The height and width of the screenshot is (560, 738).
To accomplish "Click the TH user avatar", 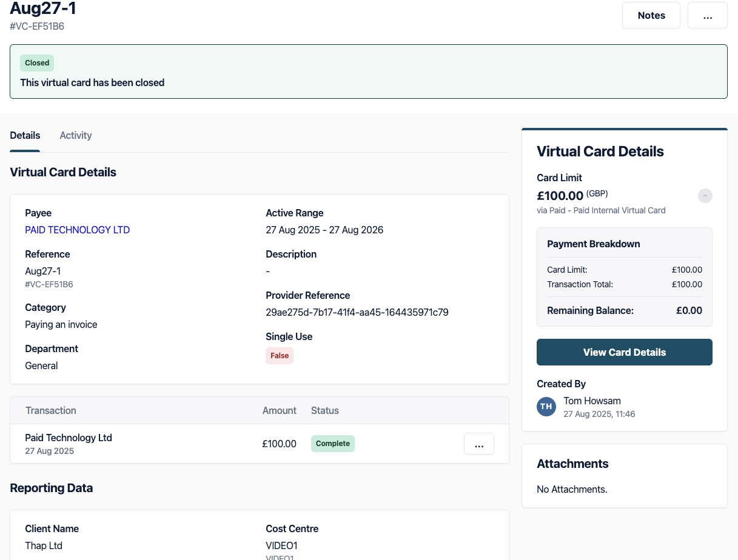I will click(x=546, y=407).
